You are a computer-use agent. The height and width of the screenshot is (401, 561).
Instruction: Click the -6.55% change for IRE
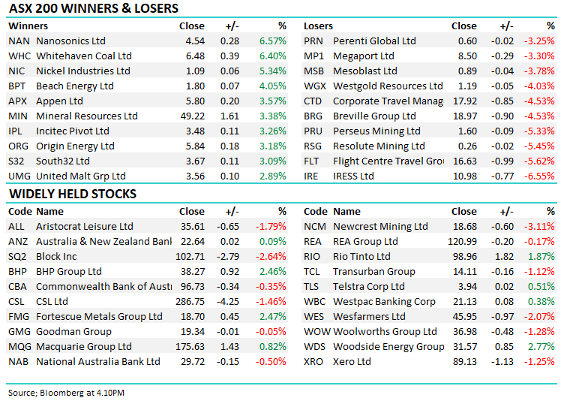539,176
